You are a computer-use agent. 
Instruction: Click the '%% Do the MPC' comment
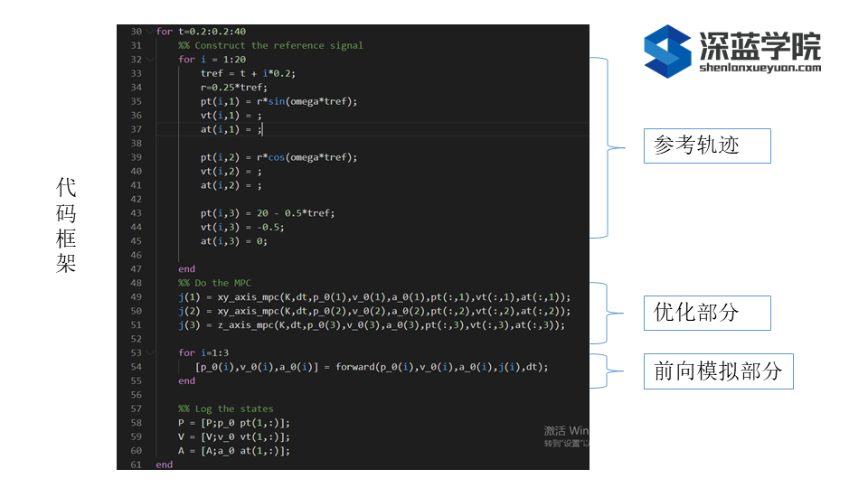tap(214, 283)
